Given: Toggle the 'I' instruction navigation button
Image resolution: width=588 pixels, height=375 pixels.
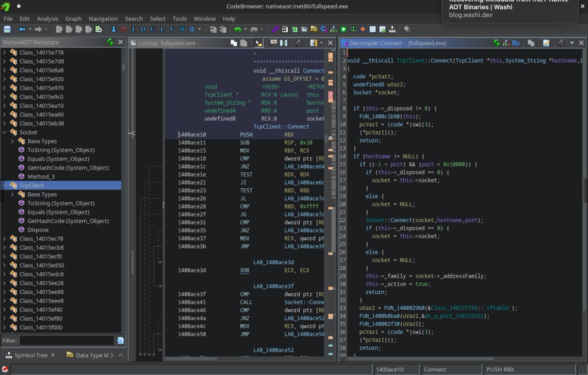Looking at the screenshot, I should [133, 29].
